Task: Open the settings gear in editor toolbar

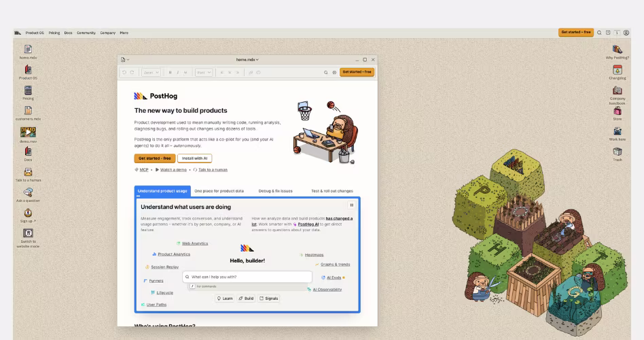Action: click(x=334, y=72)
